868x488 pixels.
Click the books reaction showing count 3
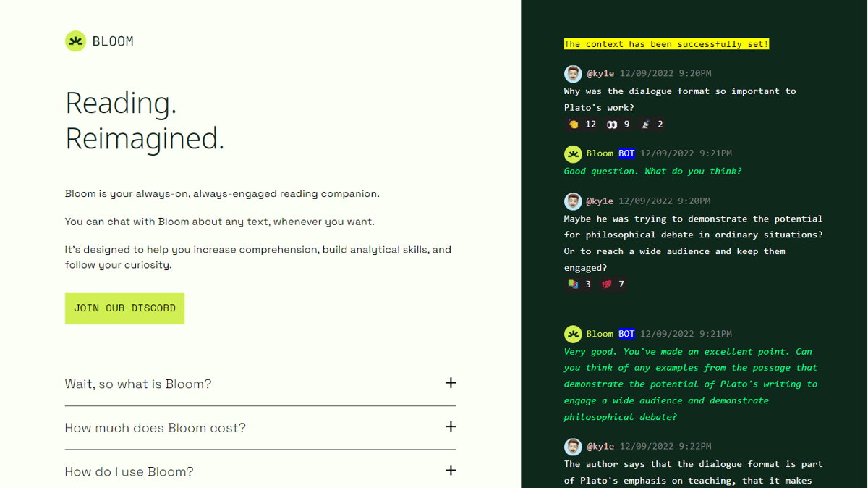(x=580, y=285)
